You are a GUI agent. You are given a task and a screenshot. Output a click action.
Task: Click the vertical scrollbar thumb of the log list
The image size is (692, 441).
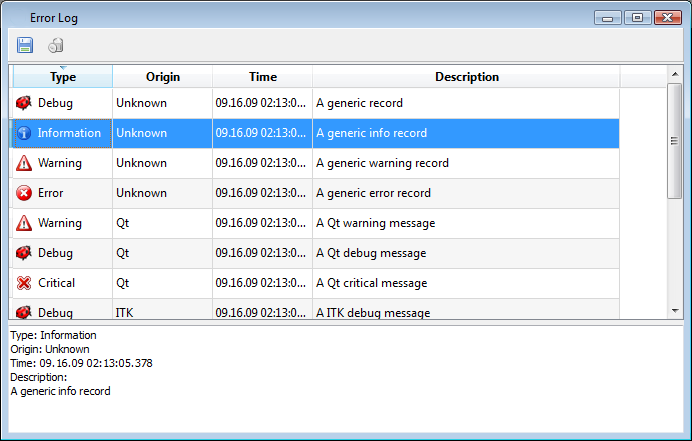(x=675, y=140)
